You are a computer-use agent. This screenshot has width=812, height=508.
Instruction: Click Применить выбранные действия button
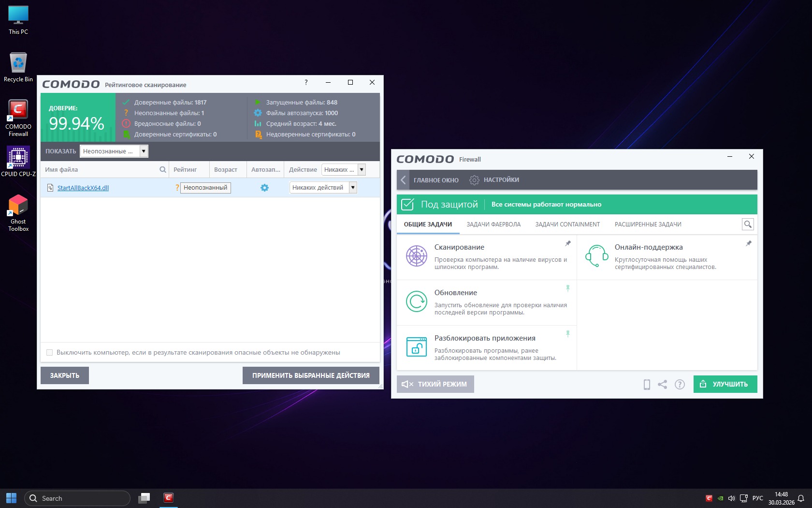click(x=311, y=375)
